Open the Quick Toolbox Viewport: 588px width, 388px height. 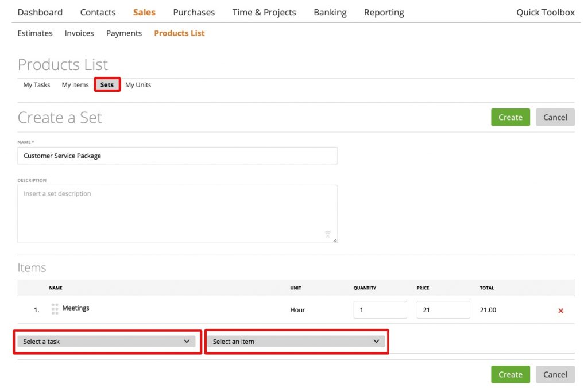click(x=545, y=12)
